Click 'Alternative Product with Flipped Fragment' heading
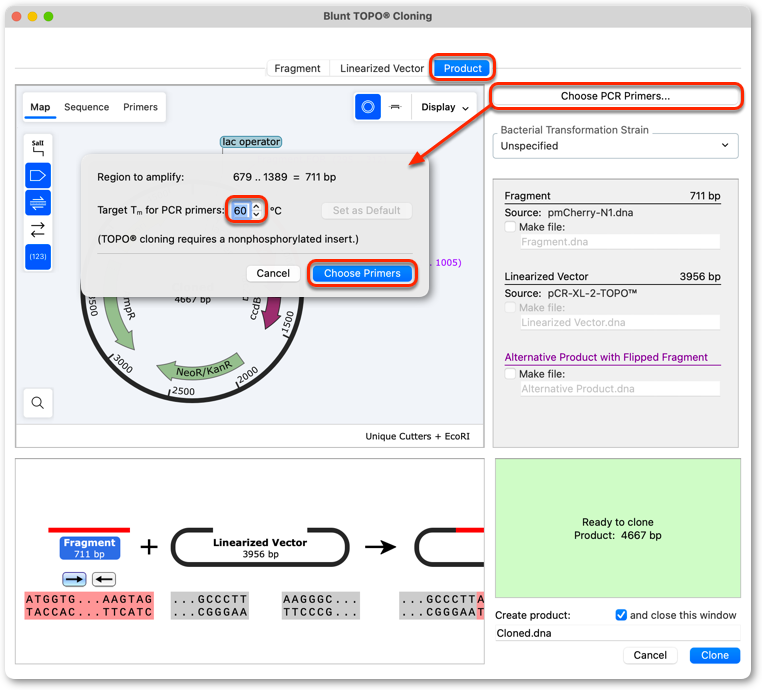762x690 pixels. pos(606,357)
